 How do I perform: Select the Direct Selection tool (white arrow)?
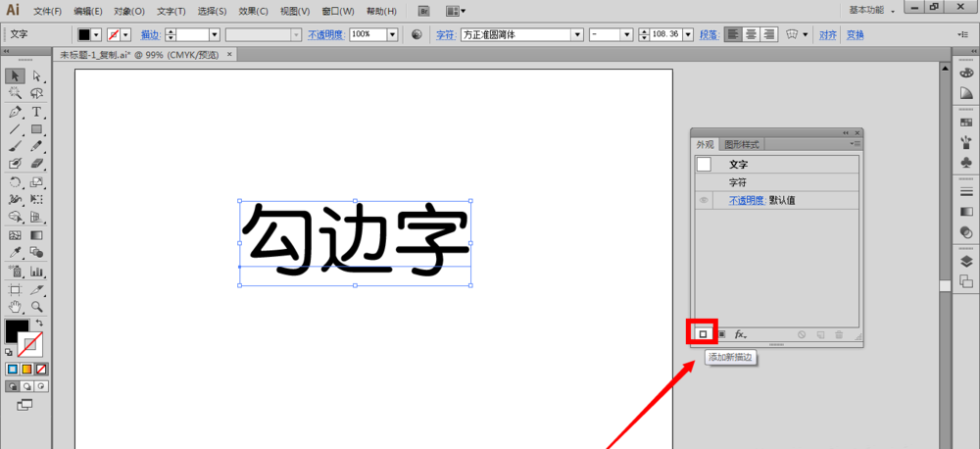(x=37, y=75)
